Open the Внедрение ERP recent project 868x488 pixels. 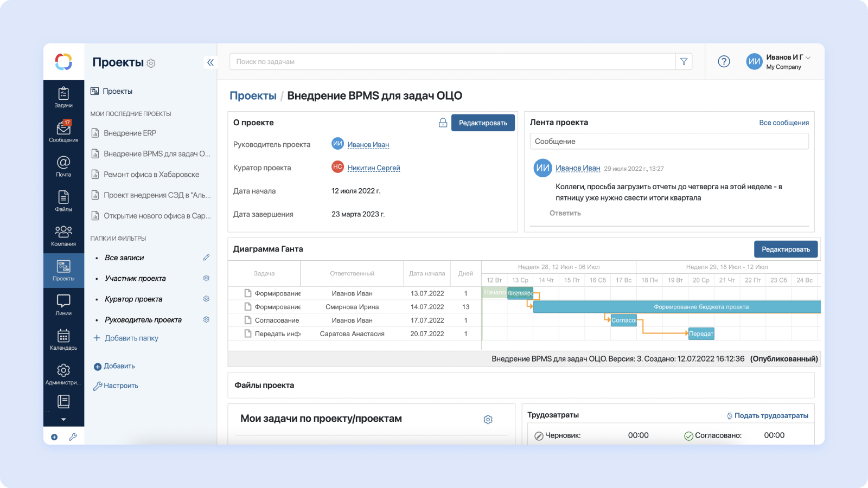[130, 133]
